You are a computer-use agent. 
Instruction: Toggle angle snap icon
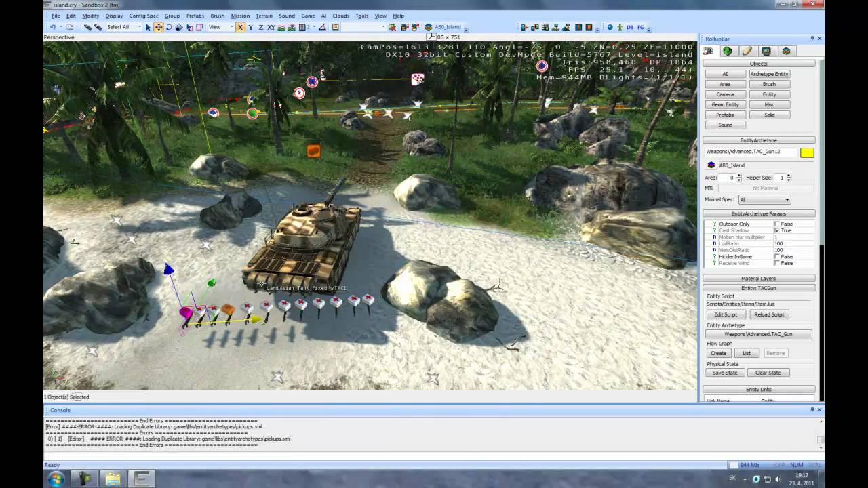[x=323, y=27]
